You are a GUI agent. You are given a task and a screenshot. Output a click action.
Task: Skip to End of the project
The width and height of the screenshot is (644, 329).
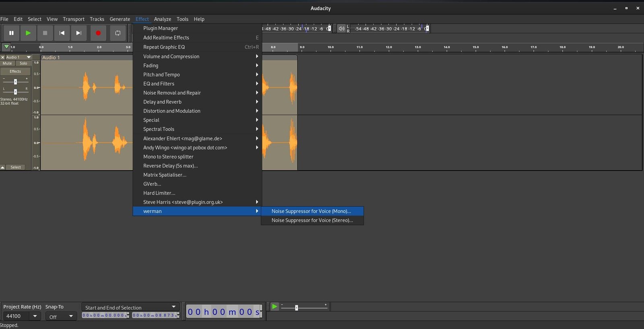[79, 33]
